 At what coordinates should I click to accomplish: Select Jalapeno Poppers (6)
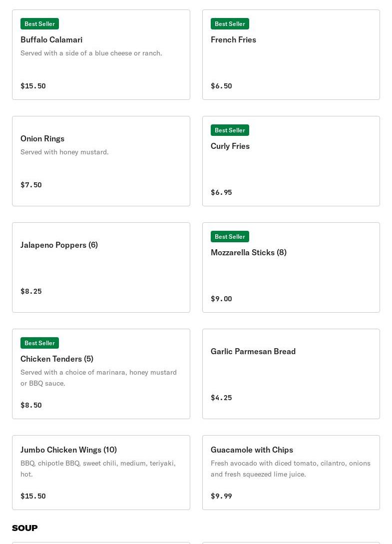[x=101, y=267]
